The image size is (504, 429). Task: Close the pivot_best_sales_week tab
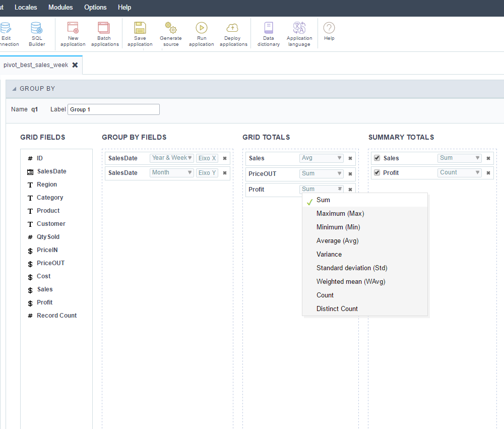click(75, 65)
